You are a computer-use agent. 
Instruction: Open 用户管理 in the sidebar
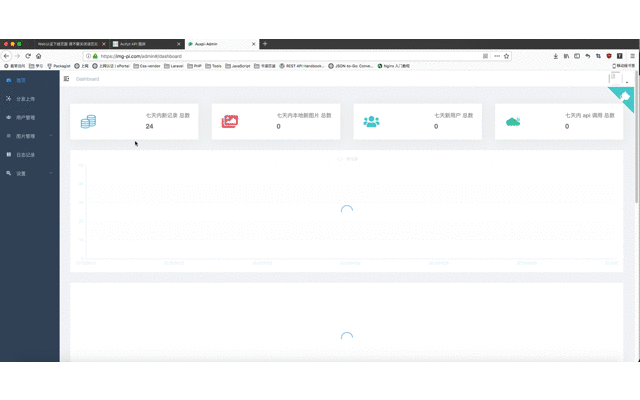30,118
